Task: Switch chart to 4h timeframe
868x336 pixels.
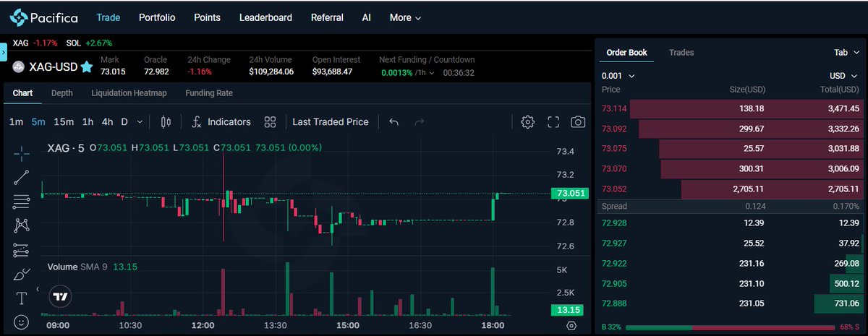Action: click(107, 122)
